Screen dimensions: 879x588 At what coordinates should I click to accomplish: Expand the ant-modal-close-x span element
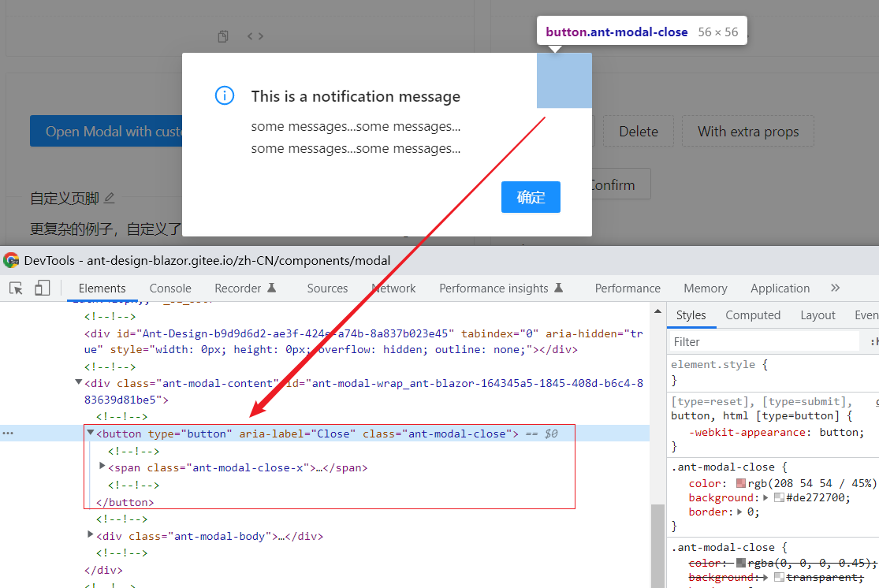[101, 468]
